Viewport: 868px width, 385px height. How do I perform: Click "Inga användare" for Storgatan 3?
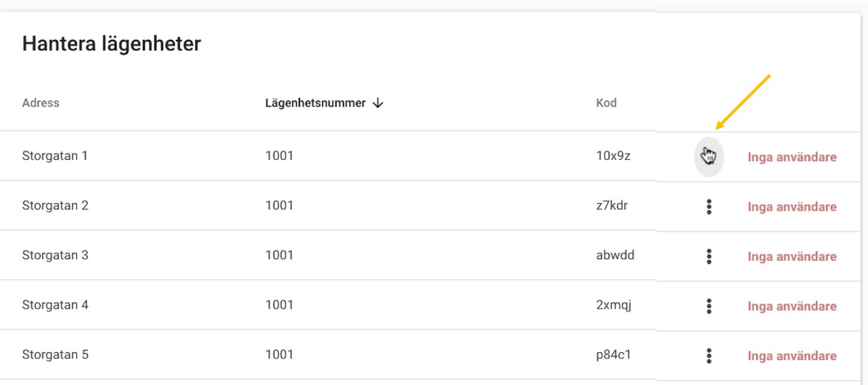point(792,256)
